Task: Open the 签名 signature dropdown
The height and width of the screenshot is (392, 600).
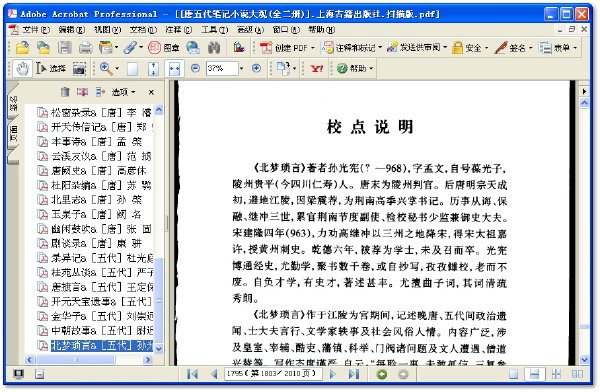Action: pyautogui.click(x=514, y=48)
